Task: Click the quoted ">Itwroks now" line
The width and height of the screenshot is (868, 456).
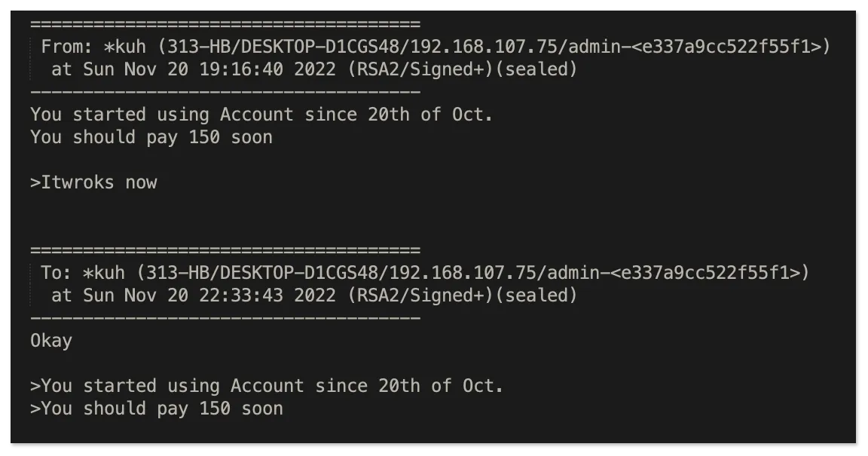Action: (x=93, y=182)
